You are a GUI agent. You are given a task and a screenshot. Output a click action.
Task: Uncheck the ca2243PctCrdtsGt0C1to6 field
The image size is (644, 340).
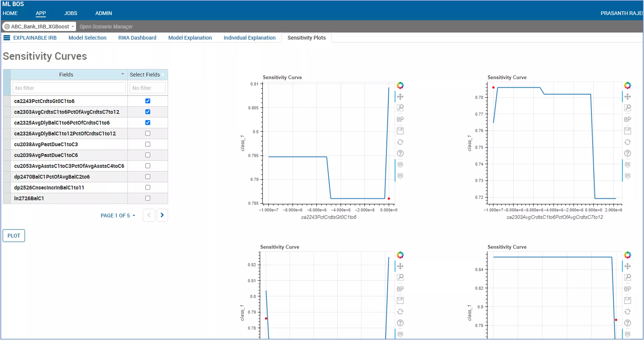click(147, 101)
